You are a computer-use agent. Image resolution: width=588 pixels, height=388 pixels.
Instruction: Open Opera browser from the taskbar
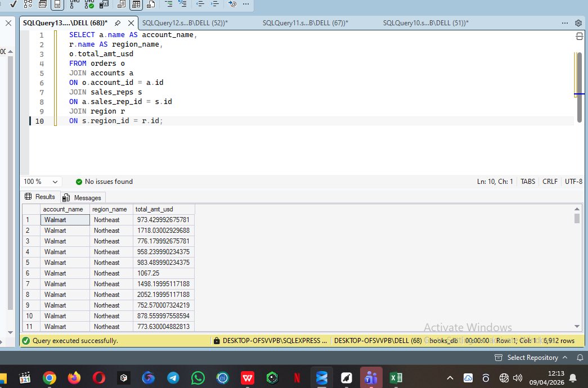(x=99, y=378)
